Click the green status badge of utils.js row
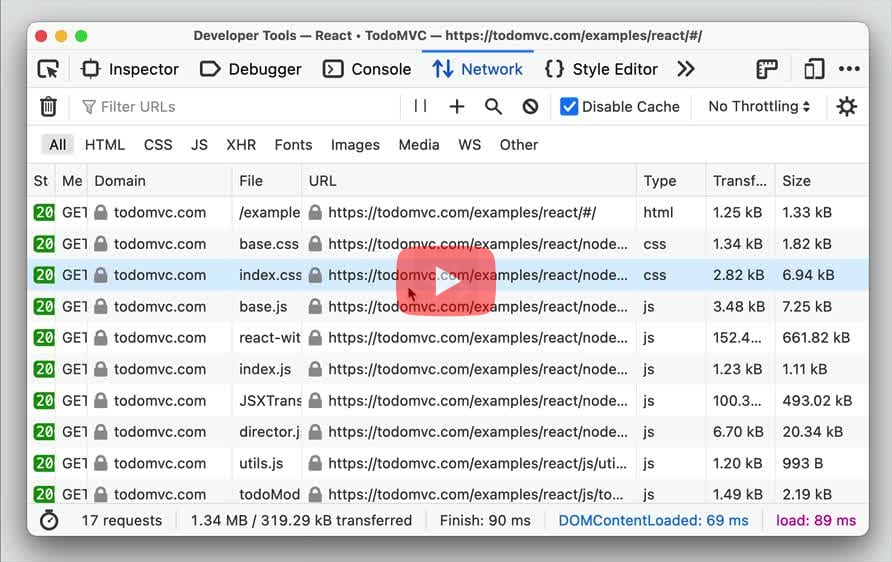Image resolution: width=892 pixels, height=562 pixels. [44, 463]
